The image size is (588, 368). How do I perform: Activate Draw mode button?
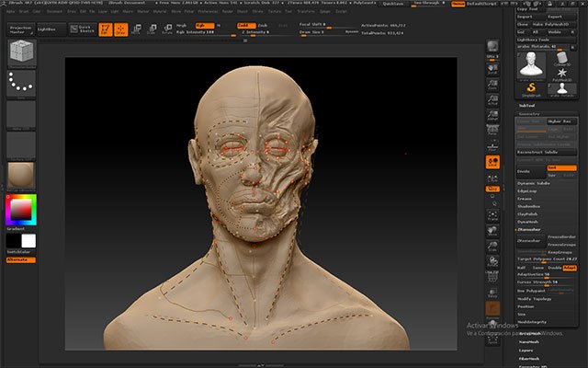(x=120, y=29)
